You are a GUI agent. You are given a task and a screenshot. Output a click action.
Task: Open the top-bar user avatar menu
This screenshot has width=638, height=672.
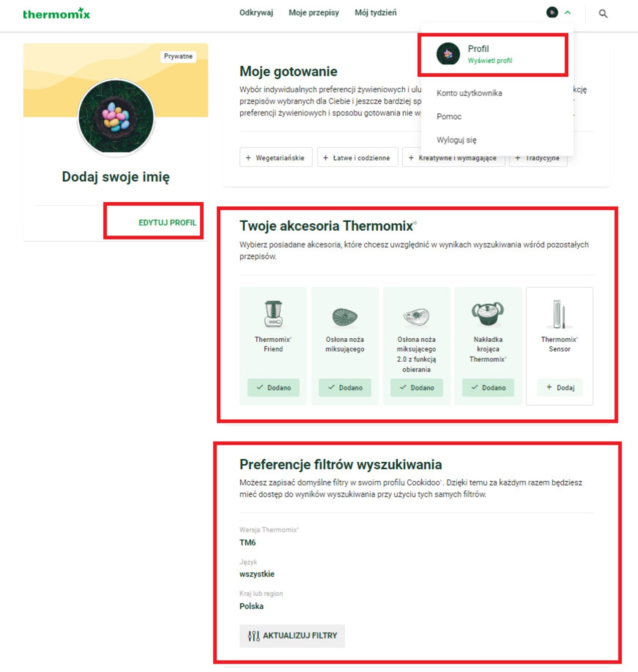click(552, 12)
